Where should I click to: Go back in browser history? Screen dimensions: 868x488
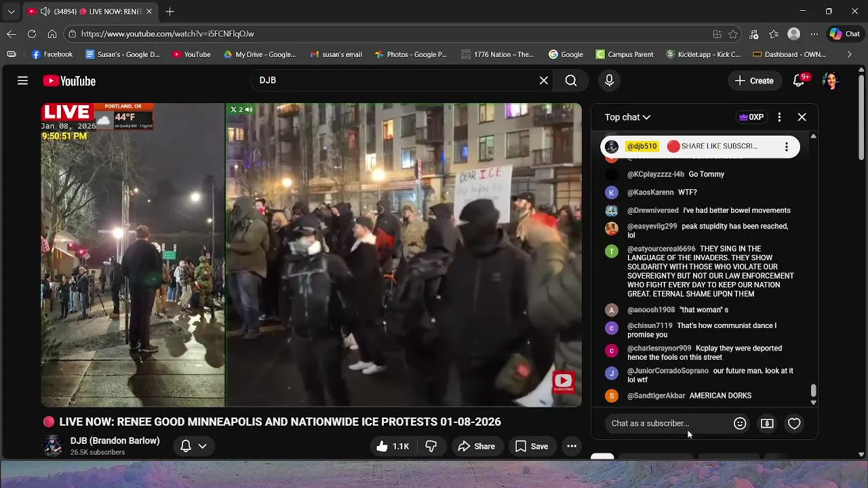[x=12, y=34]
